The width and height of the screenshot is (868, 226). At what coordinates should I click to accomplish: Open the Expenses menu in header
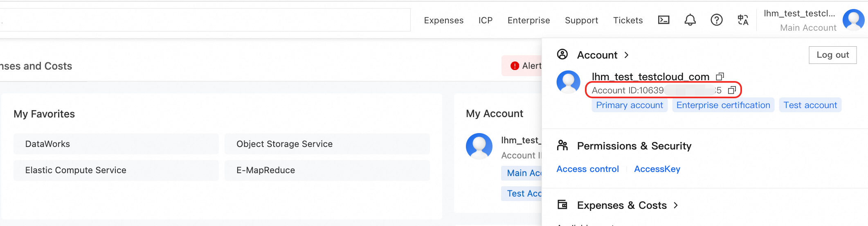click(x=444, y=20)
